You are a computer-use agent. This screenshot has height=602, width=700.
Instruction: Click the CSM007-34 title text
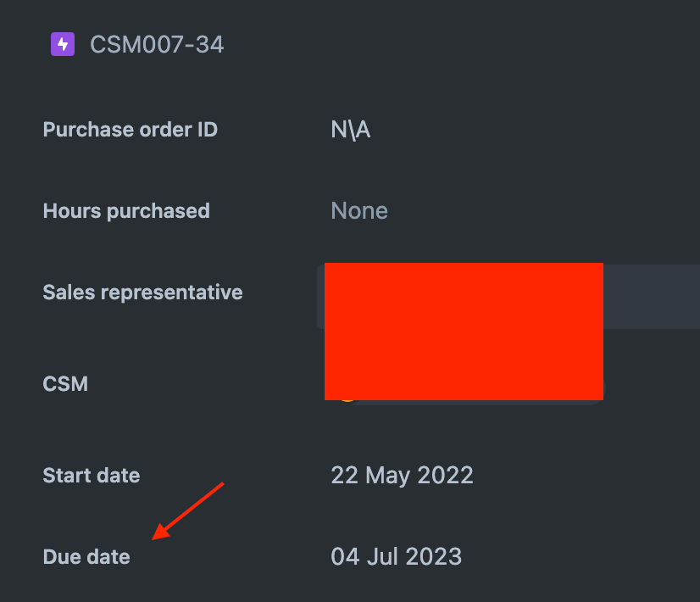click(156, 43)
